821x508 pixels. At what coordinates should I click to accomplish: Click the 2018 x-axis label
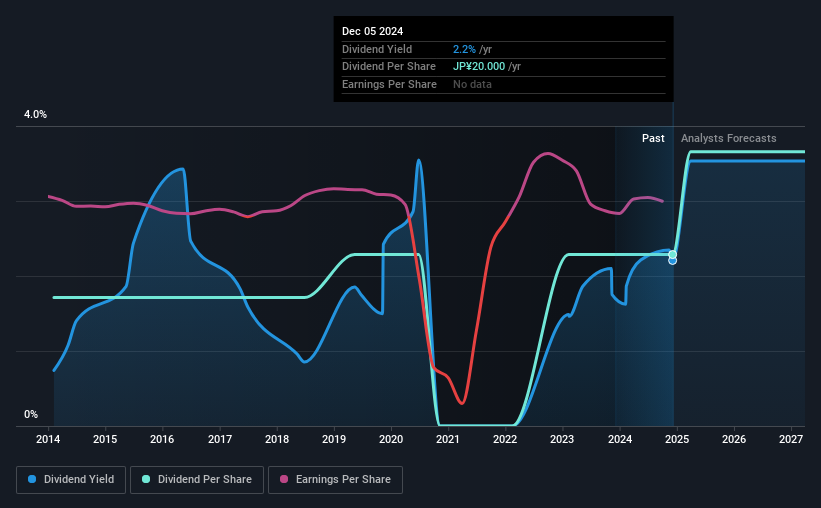point(276,439)
